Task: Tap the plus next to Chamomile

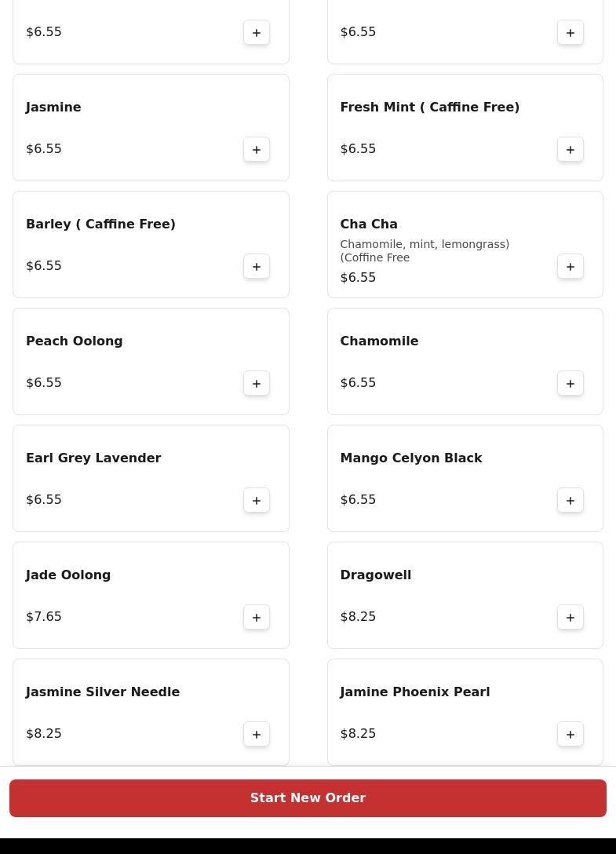Action: click(570, 383)
